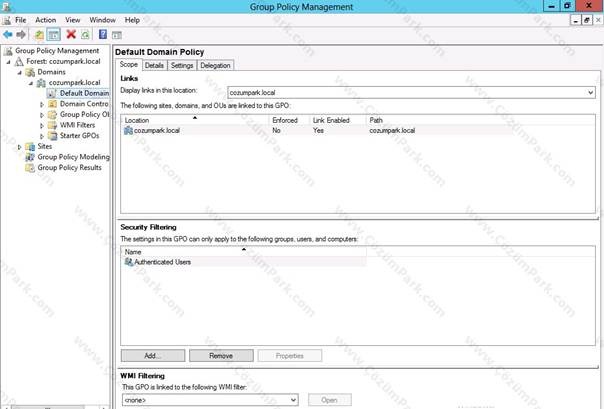The width and height of the screenshot is (604, 409).
Task: Click the cozumpark.local domain icon in tree
Action: click(41, 82)
